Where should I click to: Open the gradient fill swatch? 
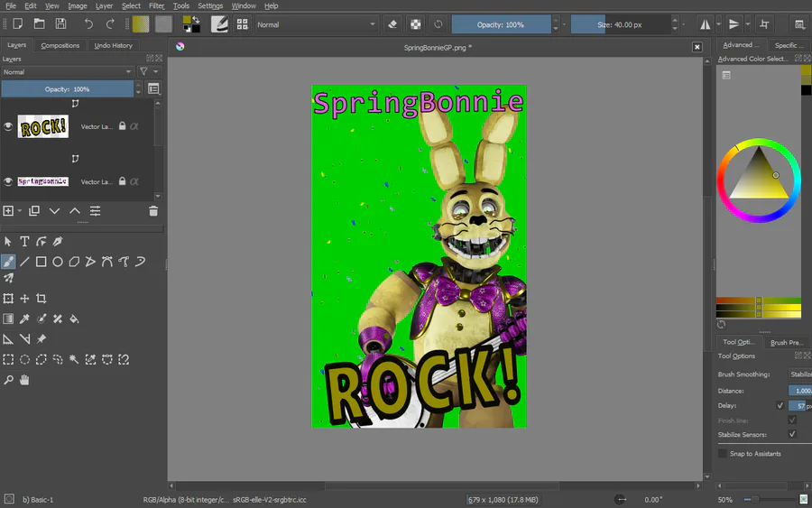[141, 23]
